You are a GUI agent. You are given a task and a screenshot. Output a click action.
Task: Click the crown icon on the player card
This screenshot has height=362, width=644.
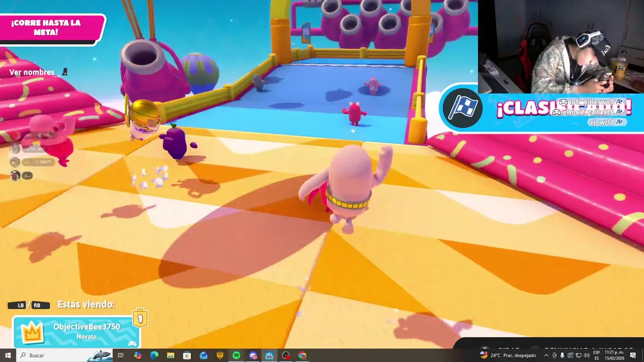(32, 333)
